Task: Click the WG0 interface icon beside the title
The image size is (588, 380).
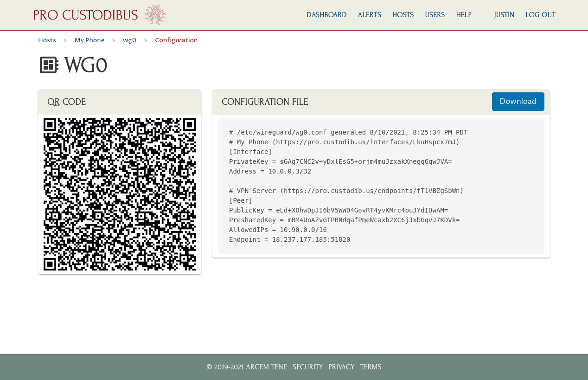Action: click(49, 65)
